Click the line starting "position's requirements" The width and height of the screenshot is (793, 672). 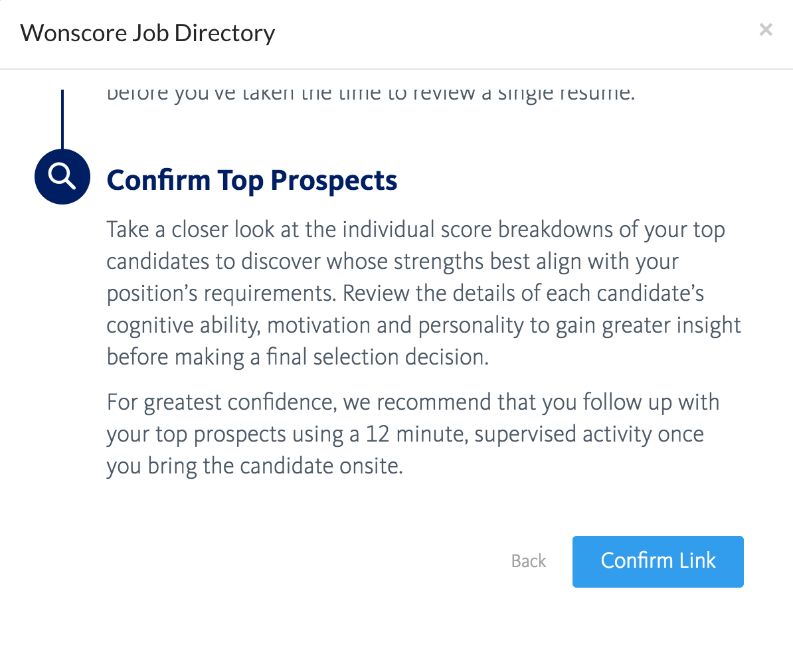405,294
